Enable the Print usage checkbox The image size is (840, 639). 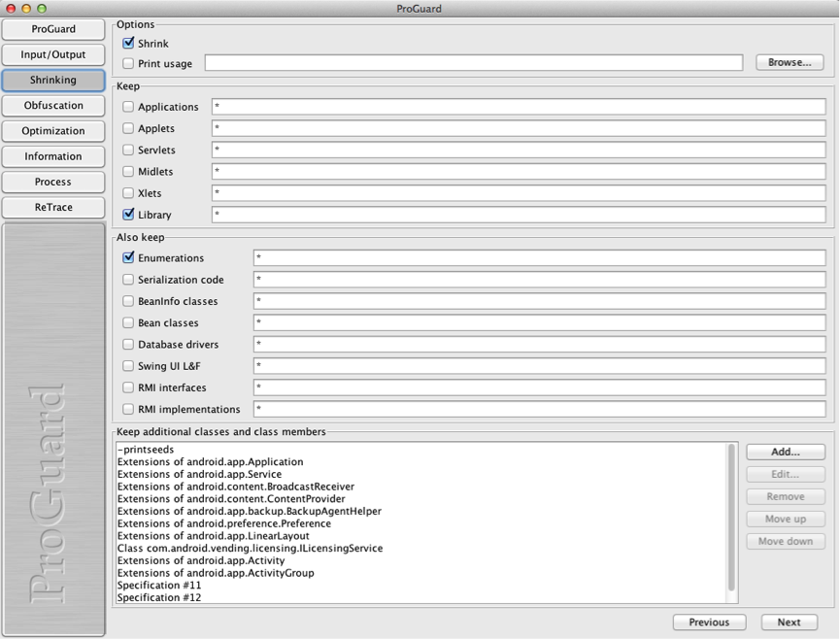pyautogui.click(x=128, y=63)
